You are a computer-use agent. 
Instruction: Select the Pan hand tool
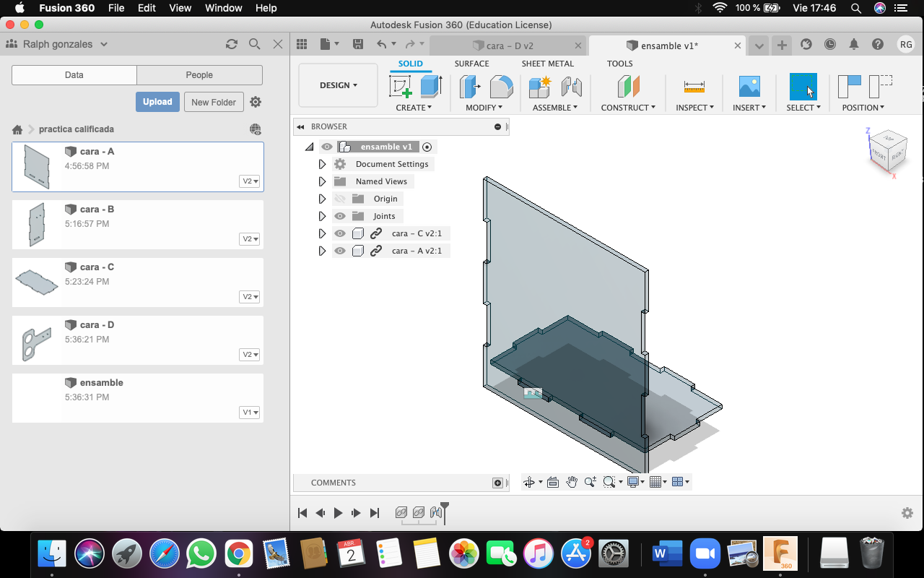pos(572,482)
